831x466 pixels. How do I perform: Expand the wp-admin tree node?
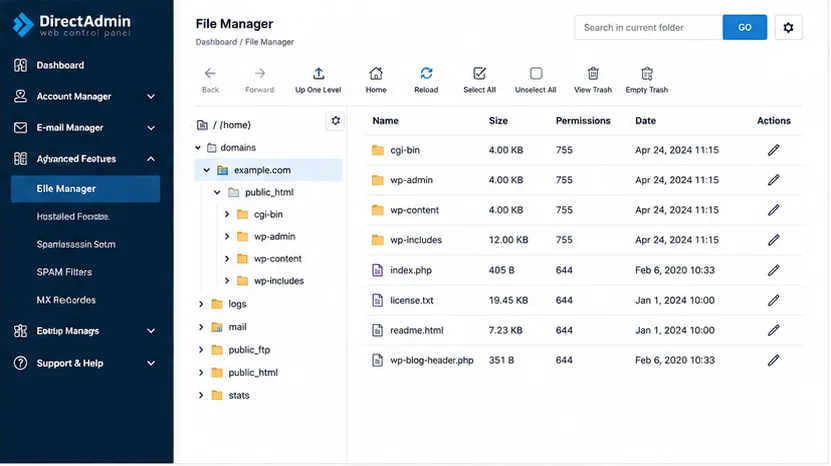[x=227, y=236]
